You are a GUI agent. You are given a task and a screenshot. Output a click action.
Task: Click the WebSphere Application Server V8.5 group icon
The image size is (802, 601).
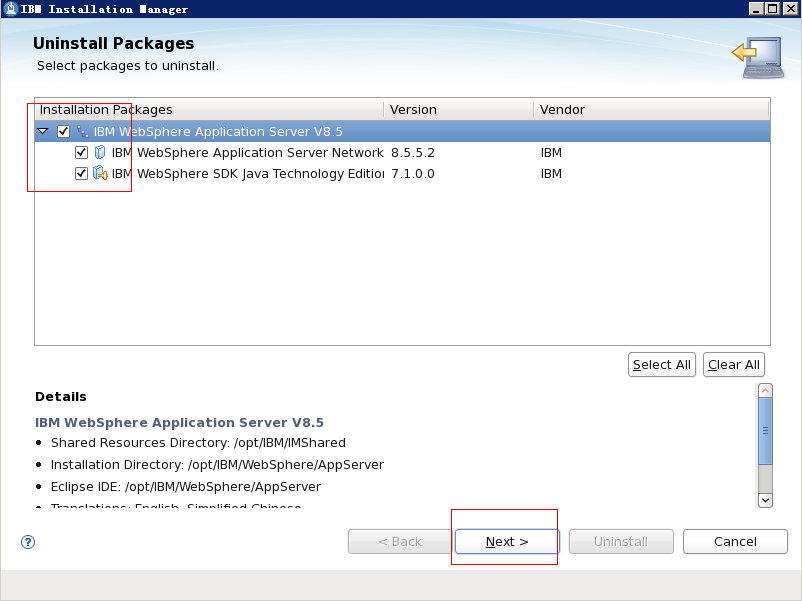coord(82,131)
